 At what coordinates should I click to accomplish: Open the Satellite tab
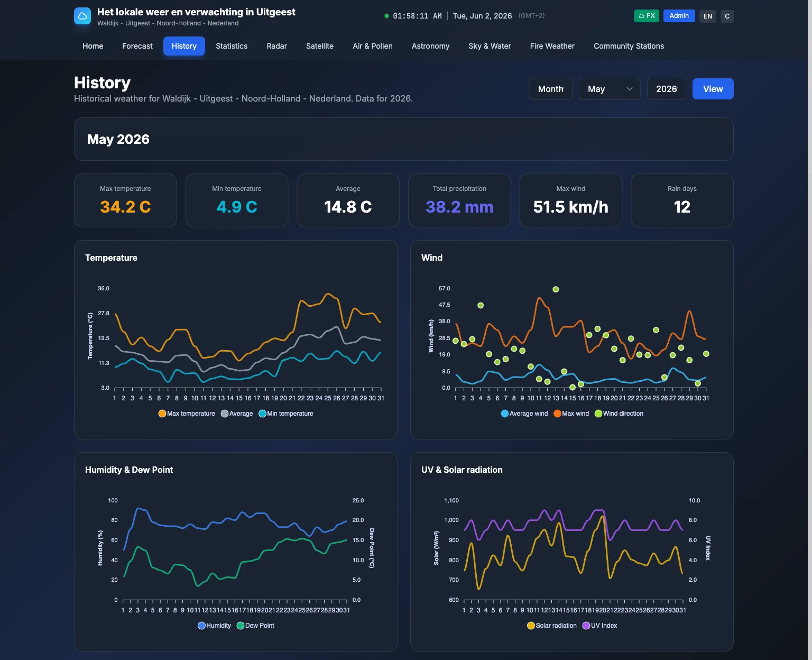click(x=320, y=46)
